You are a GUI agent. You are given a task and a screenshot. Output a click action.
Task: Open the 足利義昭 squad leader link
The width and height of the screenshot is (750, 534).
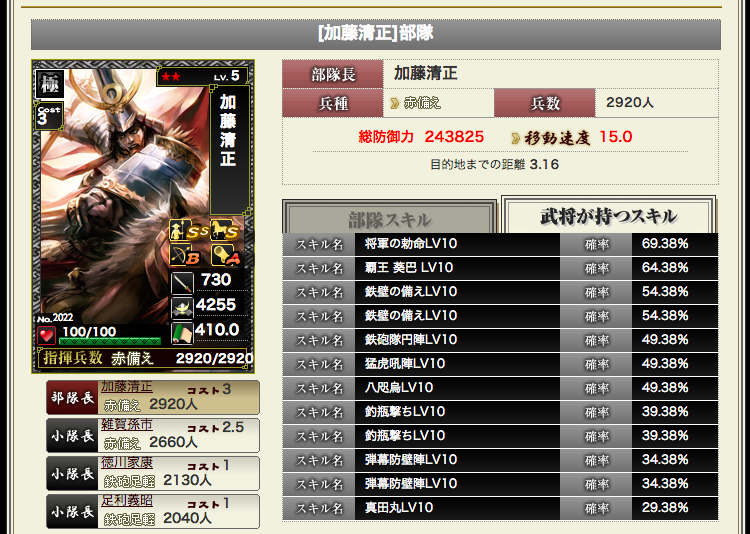[x=127, y=501]
